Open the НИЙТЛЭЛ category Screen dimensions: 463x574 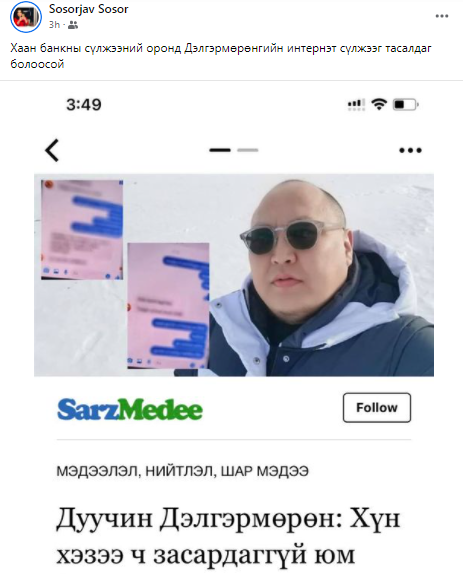click(179, 471)
